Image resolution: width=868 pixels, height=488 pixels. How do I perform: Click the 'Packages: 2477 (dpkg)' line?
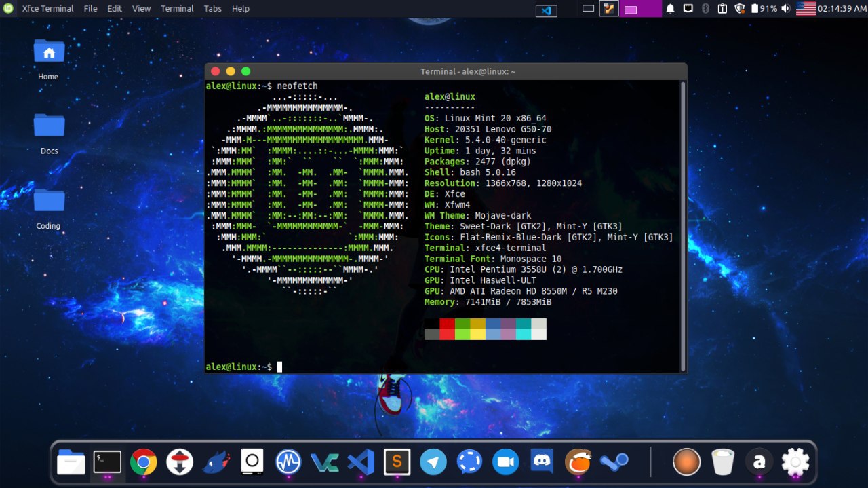[x=477, y=162]
